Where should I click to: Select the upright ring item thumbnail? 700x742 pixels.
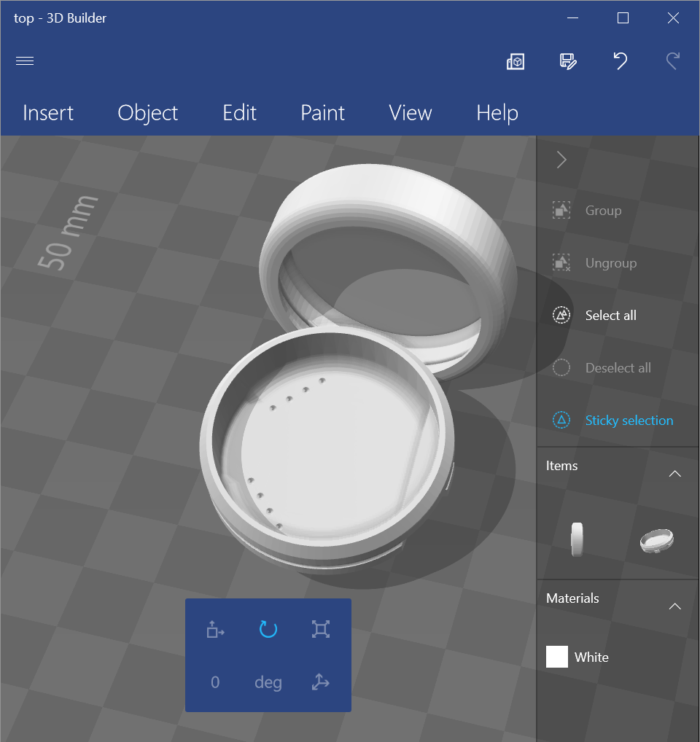point(577,539)
